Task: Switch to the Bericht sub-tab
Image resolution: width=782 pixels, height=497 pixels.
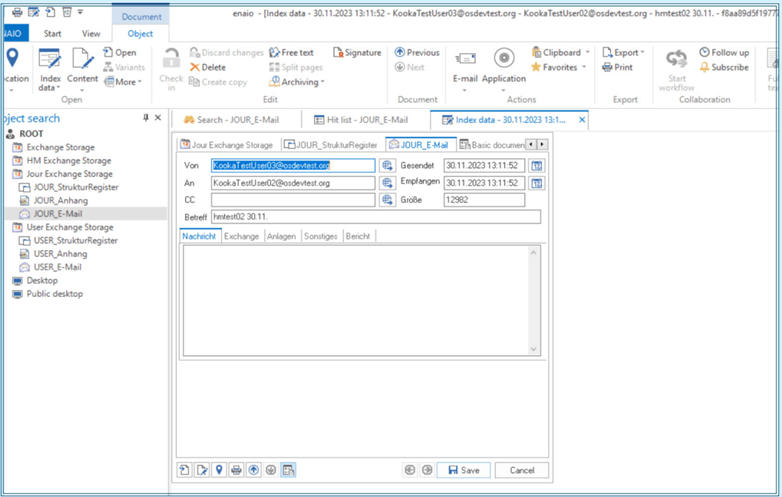Action: point(358,236)
